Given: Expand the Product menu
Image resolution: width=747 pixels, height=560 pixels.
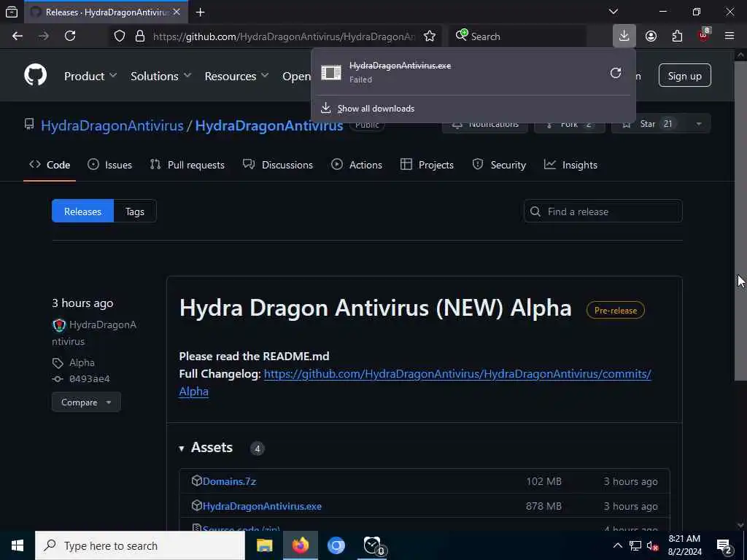Looking at the screenshot, I should pos(90,76).
